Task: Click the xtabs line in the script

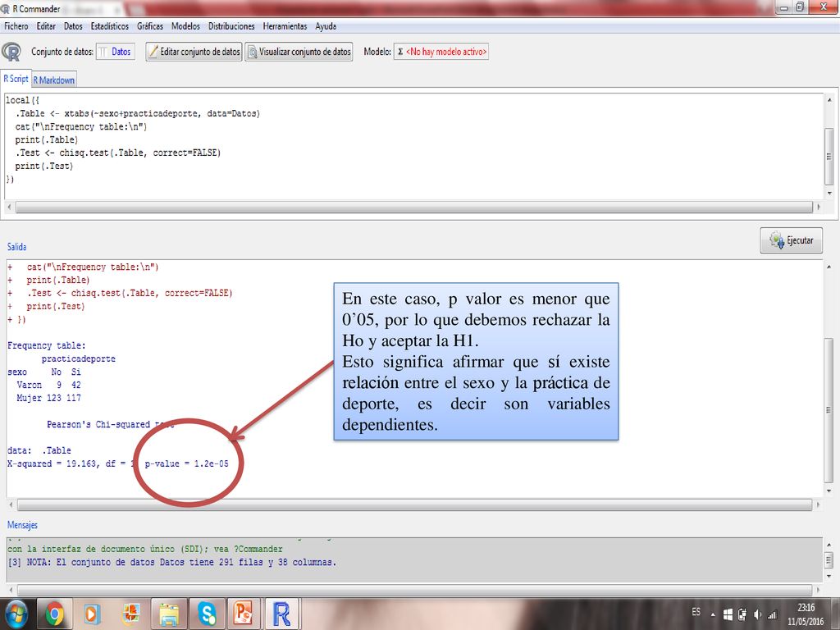Action: (138, 113)
